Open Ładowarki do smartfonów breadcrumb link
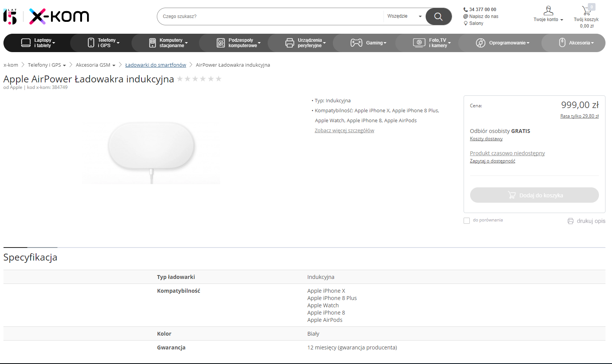The width and height of the screenshot is (612, 364). 156,65
